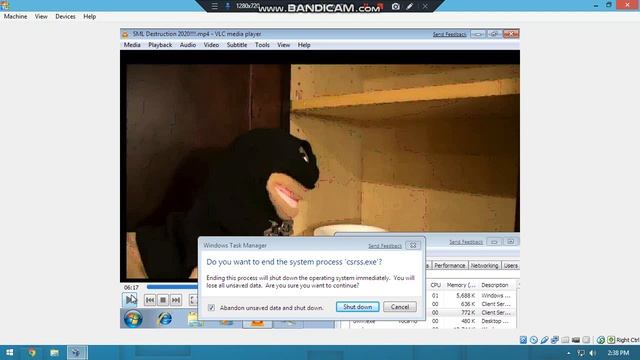
Task: Click Send Feedback in Task Manager window
Action: pos(466,242)
